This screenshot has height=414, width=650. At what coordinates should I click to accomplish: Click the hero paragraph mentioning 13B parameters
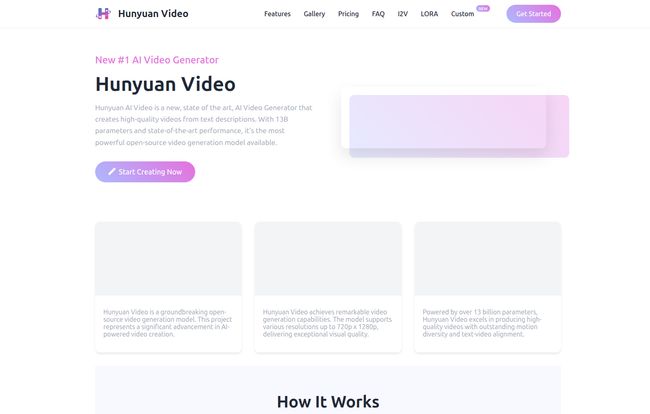pos(204,125)
